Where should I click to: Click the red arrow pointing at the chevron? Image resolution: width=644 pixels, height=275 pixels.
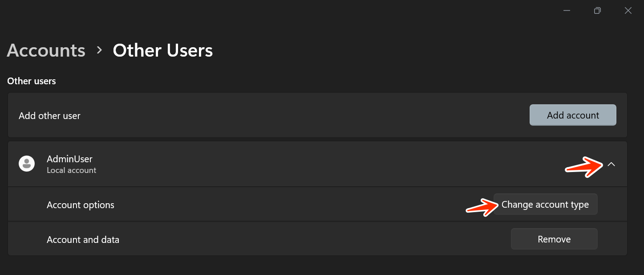pos(583,166)
